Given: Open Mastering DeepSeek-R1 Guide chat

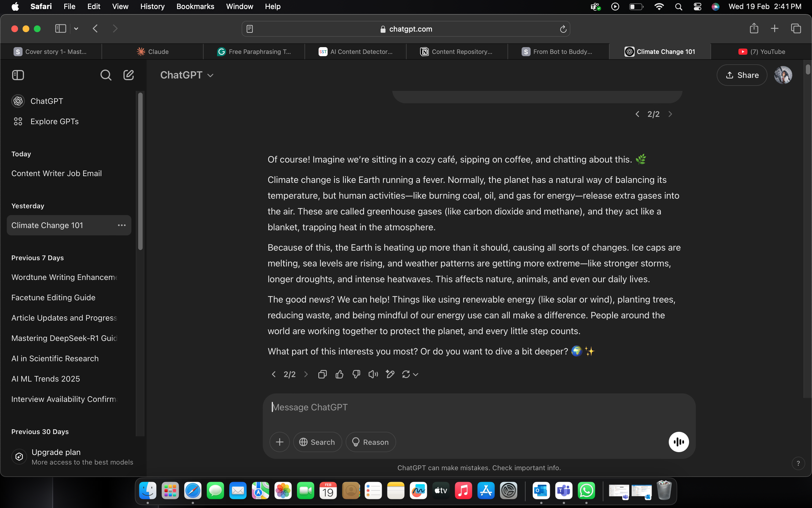Looking at the screenshot, I should click(x=69, y=338).
